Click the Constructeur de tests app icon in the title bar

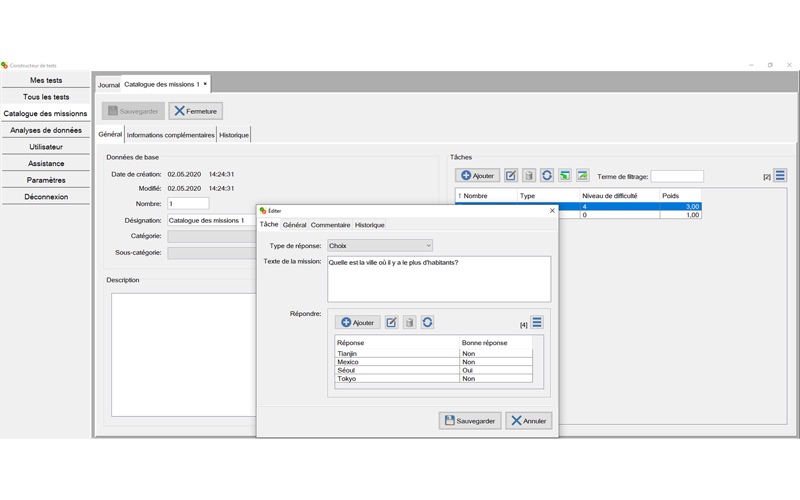click(x=5, y=65)
